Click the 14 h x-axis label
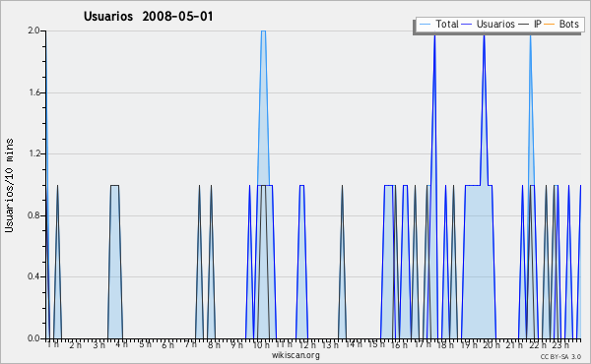Screen dimensions: 591x364 pos(354,344)
